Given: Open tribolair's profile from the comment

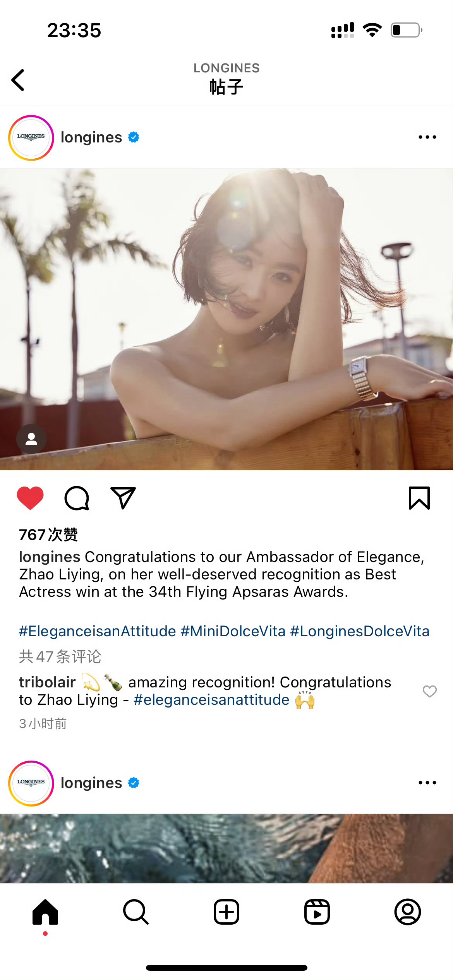Looking at the screenshot, I should pyautogui.click(x=47, y=682).
